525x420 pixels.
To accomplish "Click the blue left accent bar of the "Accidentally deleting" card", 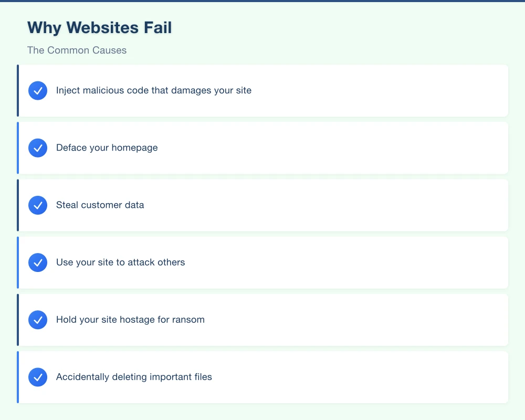I will pos(18,377).
